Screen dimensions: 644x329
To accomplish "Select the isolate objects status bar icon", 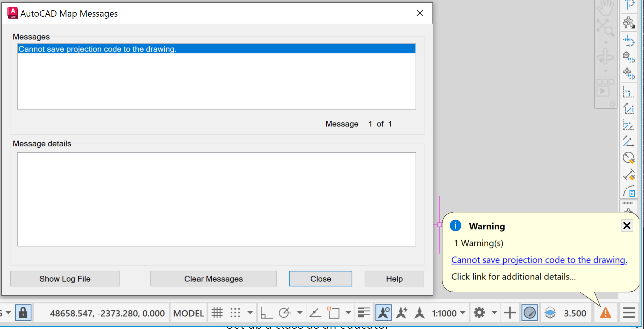I will 529,313.
